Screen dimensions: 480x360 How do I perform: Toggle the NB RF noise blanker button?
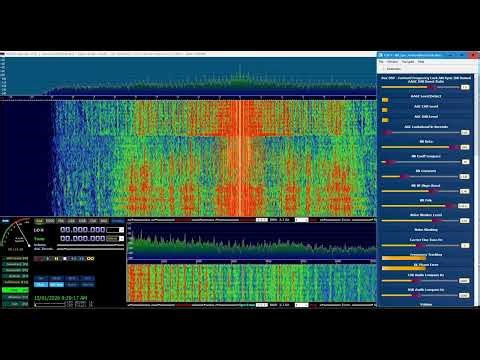point(56,278)
